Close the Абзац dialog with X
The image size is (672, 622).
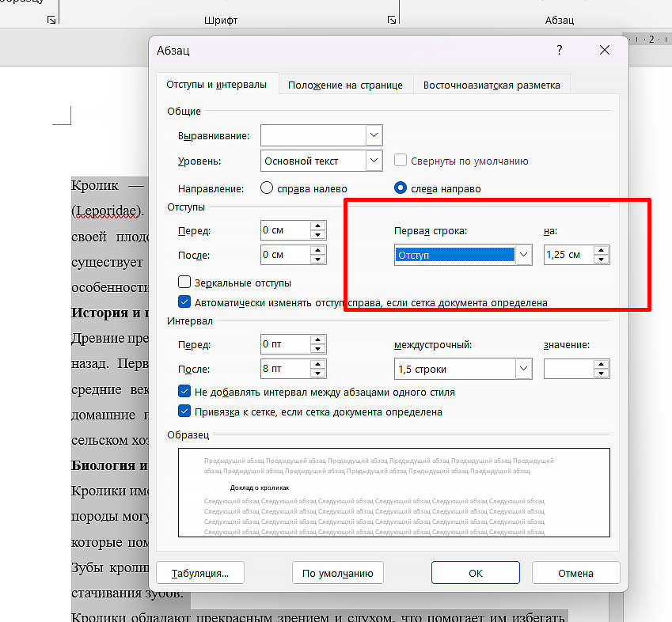point(605,50)
